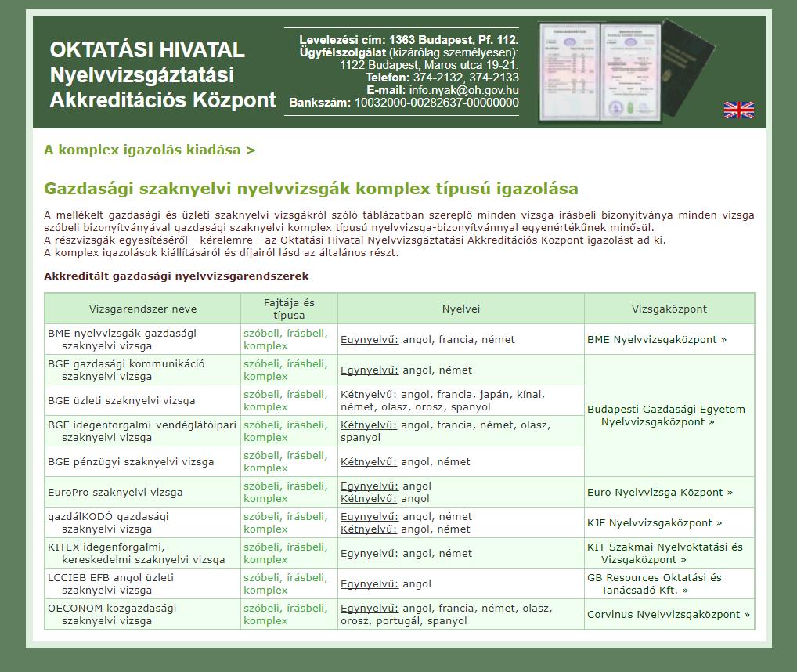
Task: Click 'Vizsgaközpont' column header
Action: pos(669,309)
